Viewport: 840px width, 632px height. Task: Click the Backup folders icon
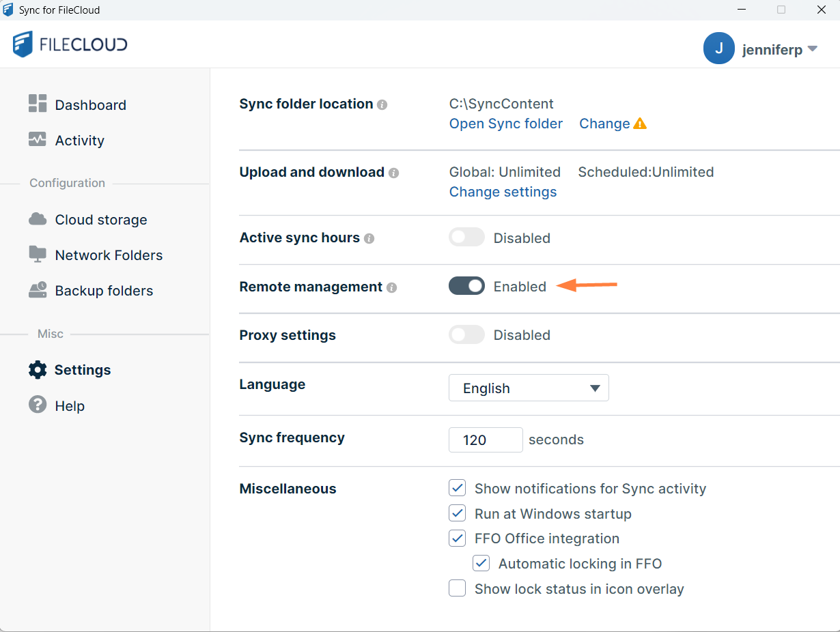(x=38, y=290)
